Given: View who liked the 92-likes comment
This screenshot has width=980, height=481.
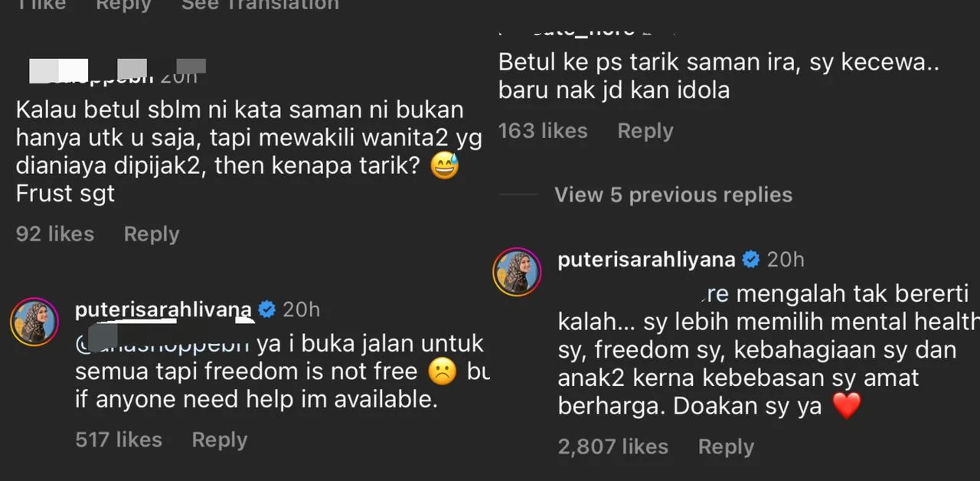Looking at the screenshot, I should [55, 234].
